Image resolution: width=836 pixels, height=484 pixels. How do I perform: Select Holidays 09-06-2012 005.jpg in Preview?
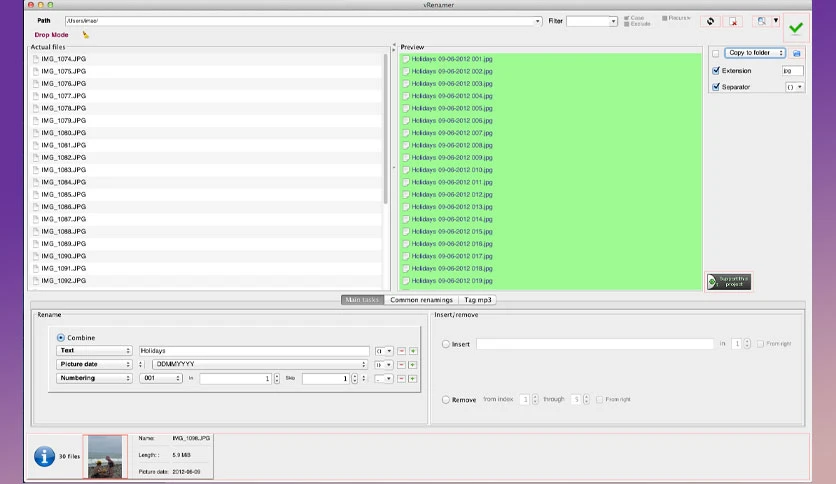click(x=452, y=108)
